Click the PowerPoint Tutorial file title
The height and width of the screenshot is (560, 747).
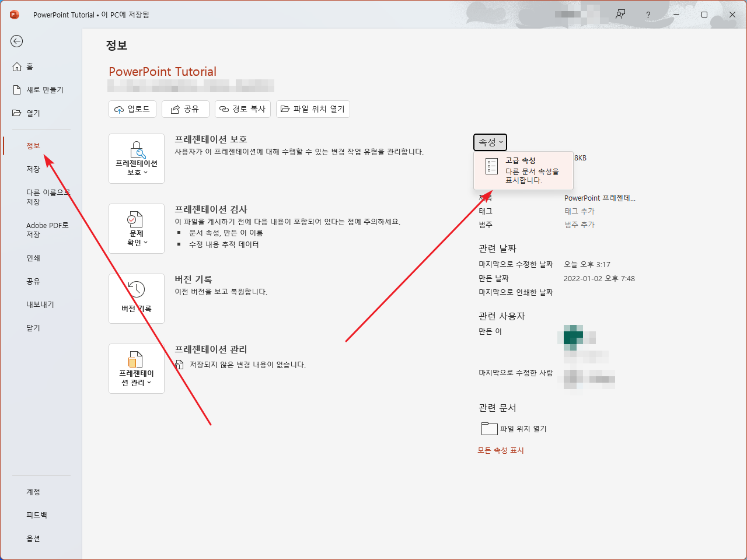point(162,72)
